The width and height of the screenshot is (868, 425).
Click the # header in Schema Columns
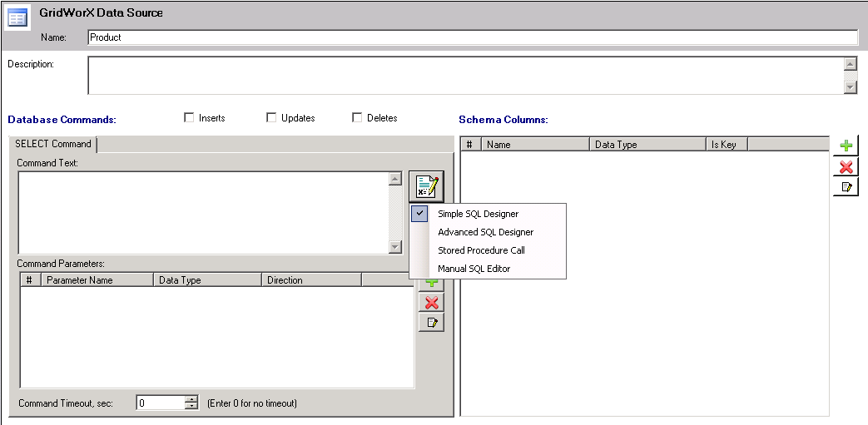471,145
